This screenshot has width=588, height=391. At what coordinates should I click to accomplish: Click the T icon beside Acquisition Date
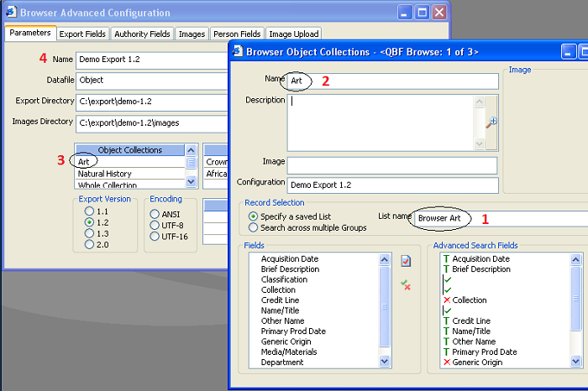pos(446,258)
